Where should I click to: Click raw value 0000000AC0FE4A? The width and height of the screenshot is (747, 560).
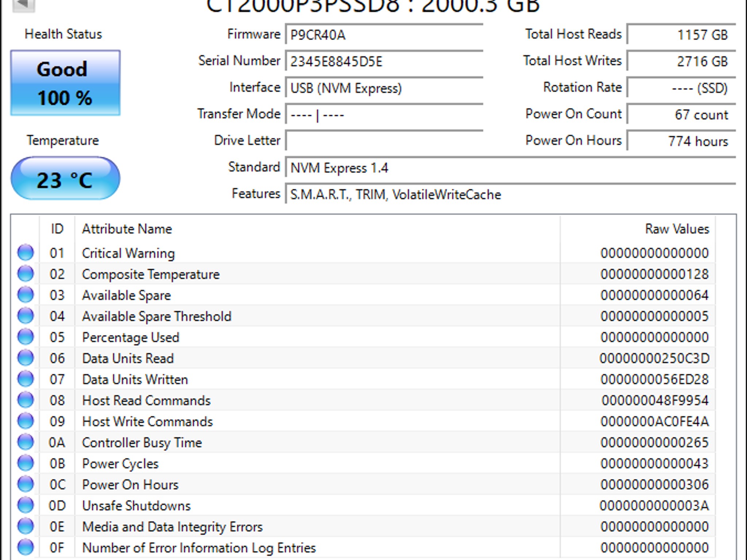[654, 421]
